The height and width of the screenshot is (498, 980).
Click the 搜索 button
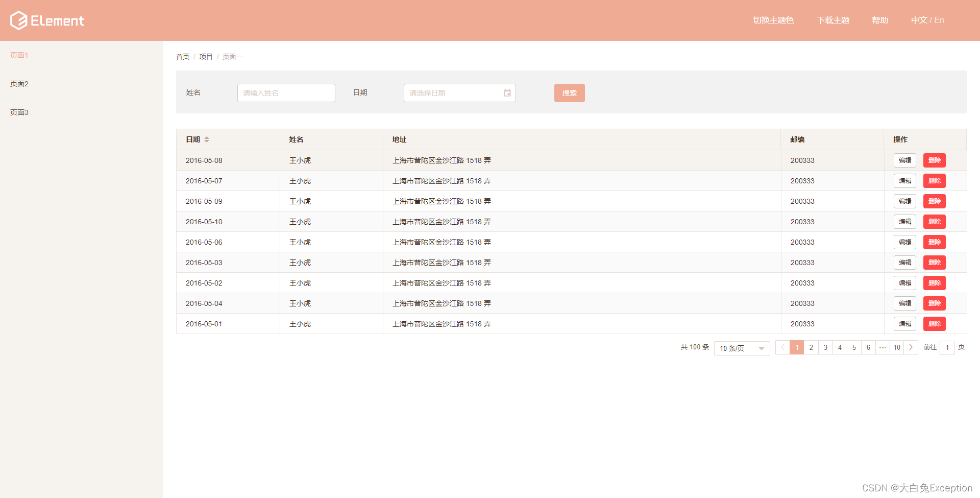coord(570,93)
